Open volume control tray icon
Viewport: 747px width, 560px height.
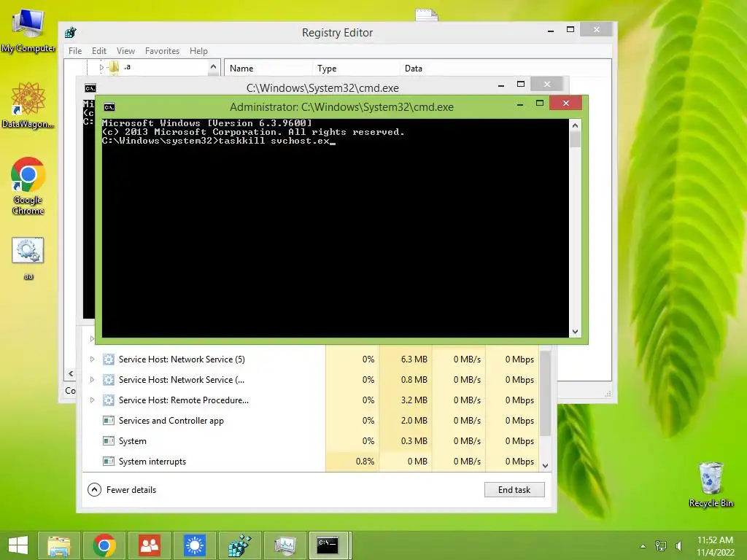click(x=679, y=545)
